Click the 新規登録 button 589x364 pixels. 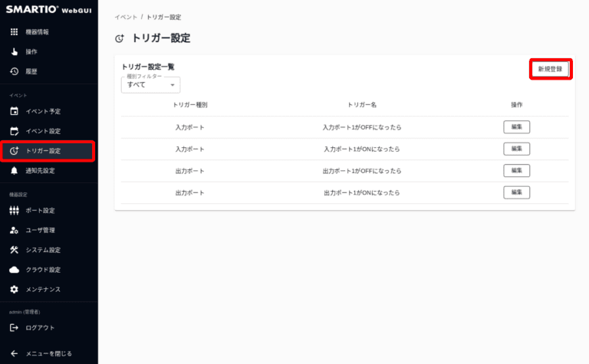tap(551, 69)
